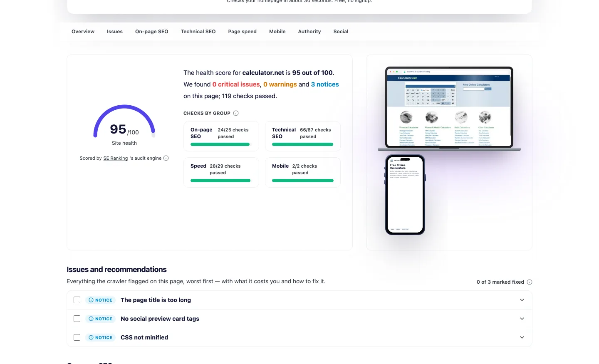The image size is (599, 364).
Task: Follow the SE Ranking link
Action: [116, 158]
